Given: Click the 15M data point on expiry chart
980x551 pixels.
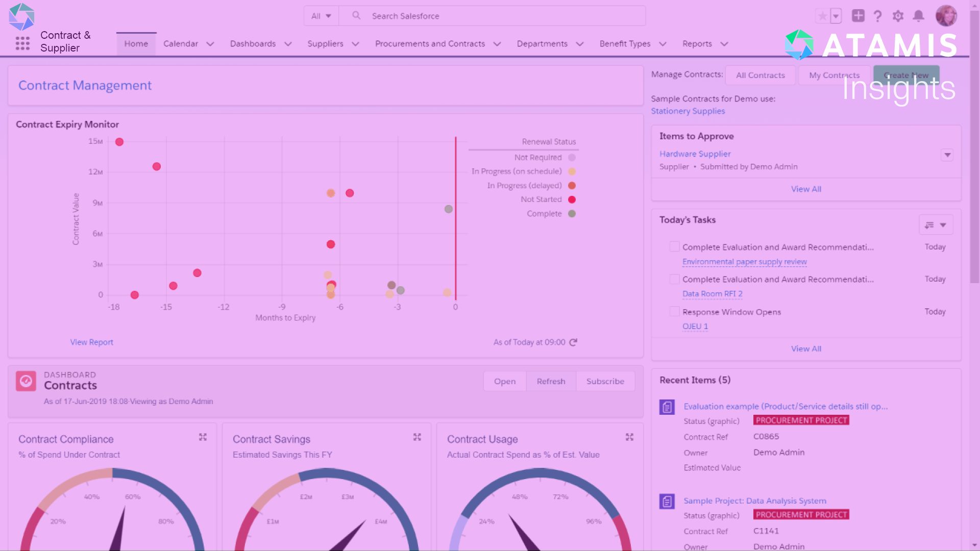Looking at the screenshot, I should [119, 142].
